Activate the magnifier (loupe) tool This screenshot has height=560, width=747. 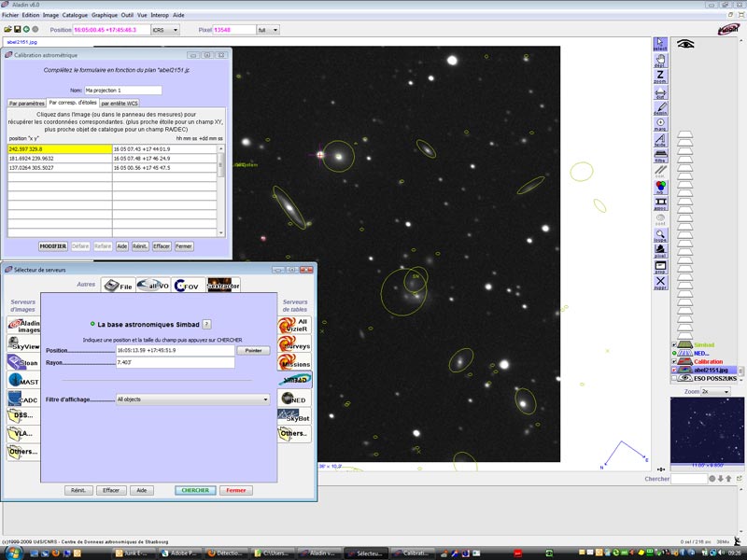pos(660,235)
